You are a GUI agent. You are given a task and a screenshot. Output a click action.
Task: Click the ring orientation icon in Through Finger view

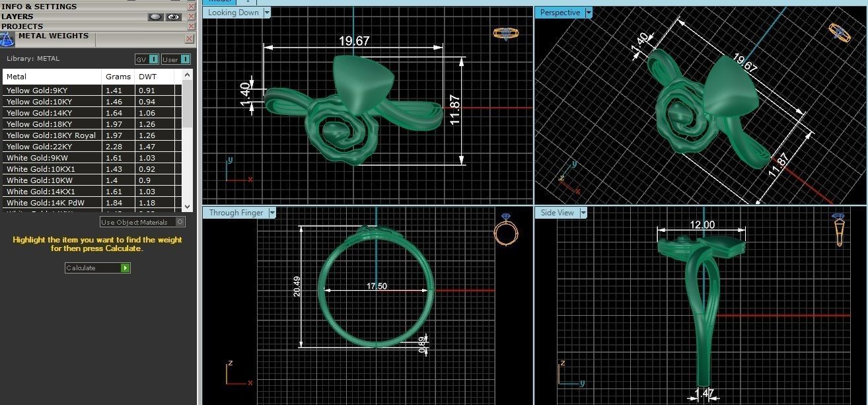coord(505,231)
